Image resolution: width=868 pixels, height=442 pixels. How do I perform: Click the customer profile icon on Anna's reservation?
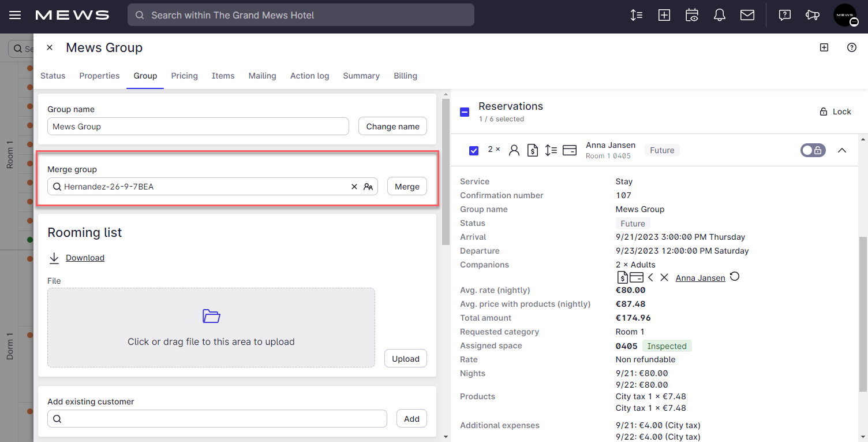coord(514,150)
